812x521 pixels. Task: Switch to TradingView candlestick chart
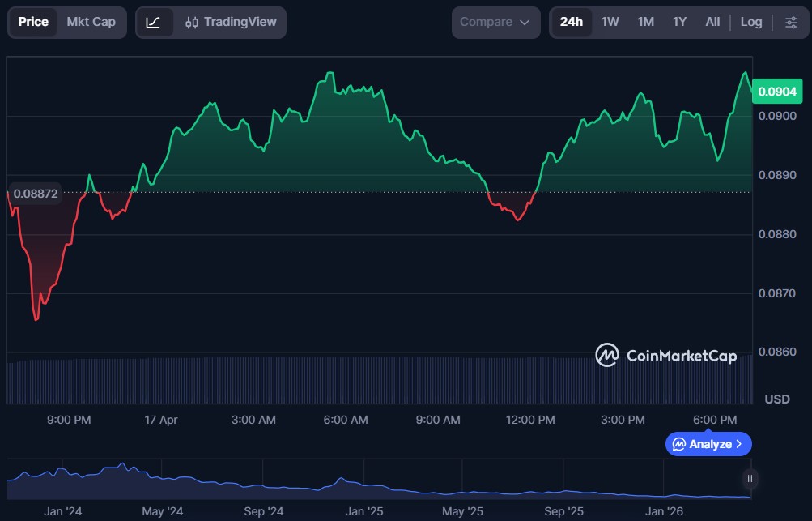click(x=231, y=23)
